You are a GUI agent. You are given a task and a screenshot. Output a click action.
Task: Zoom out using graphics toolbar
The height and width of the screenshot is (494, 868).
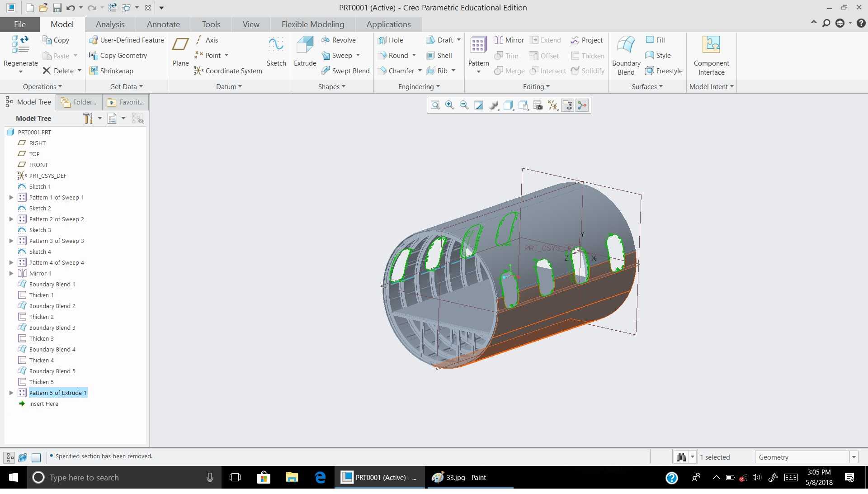(x=464, y=105)
